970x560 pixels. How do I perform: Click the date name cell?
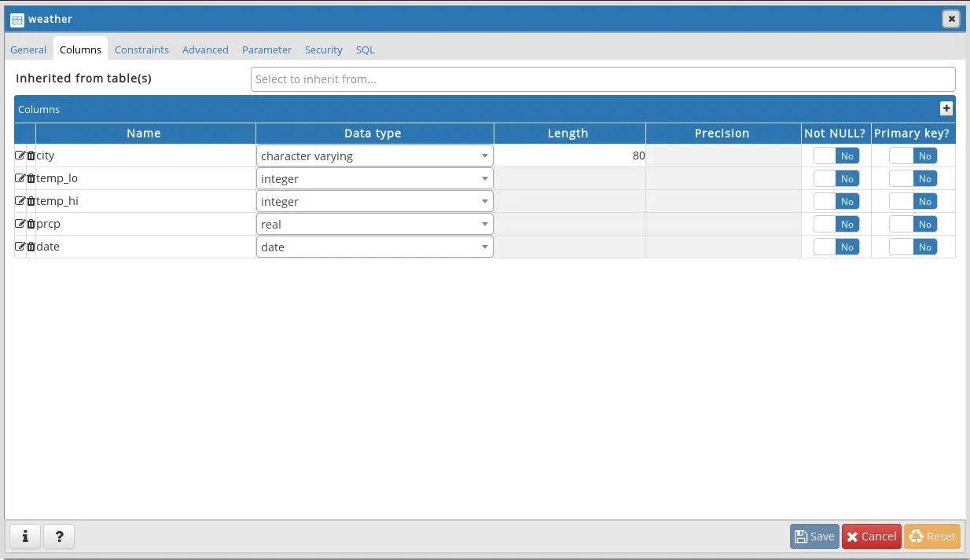pyautogui.click(x=145, y=247)
